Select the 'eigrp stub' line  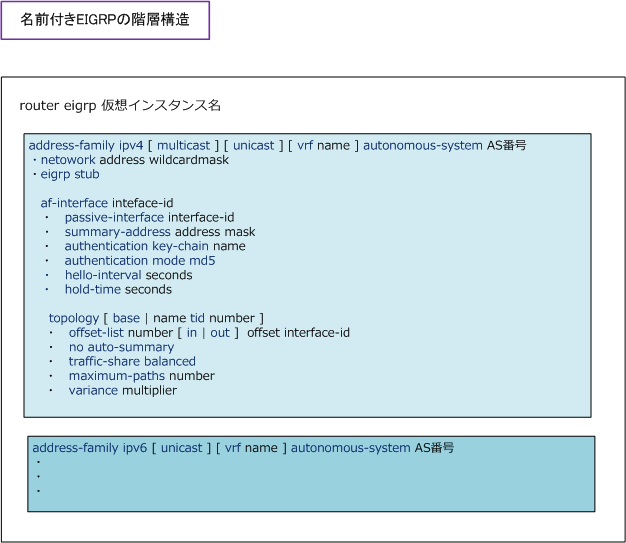point(70,174)
